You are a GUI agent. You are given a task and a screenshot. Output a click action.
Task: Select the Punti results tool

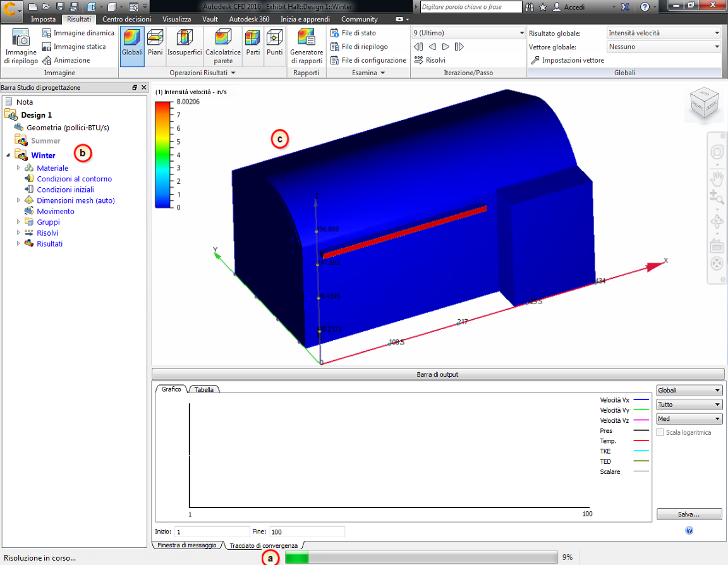click(x=274, y=46)
